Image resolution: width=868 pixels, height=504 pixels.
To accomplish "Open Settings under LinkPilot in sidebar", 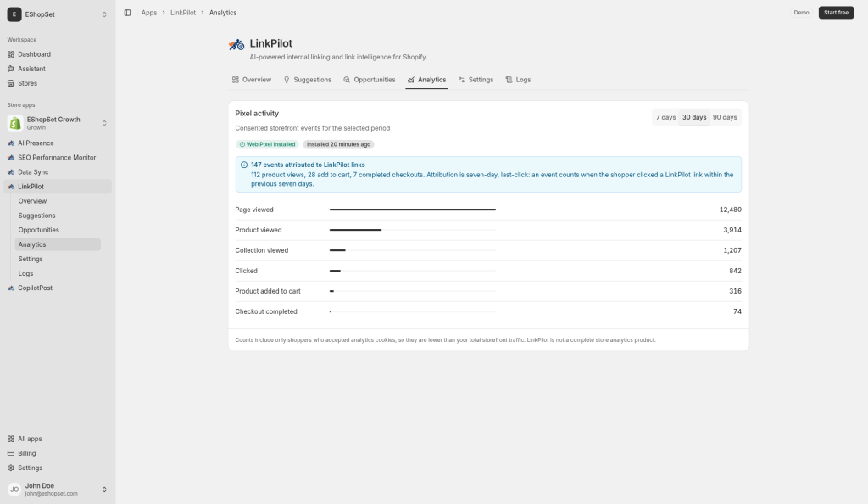I will point(58,259).
